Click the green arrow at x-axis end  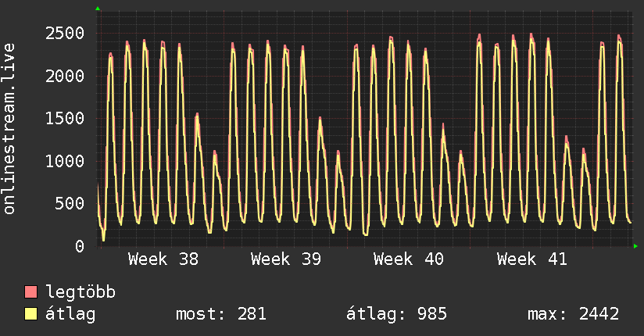click(636, 246)
